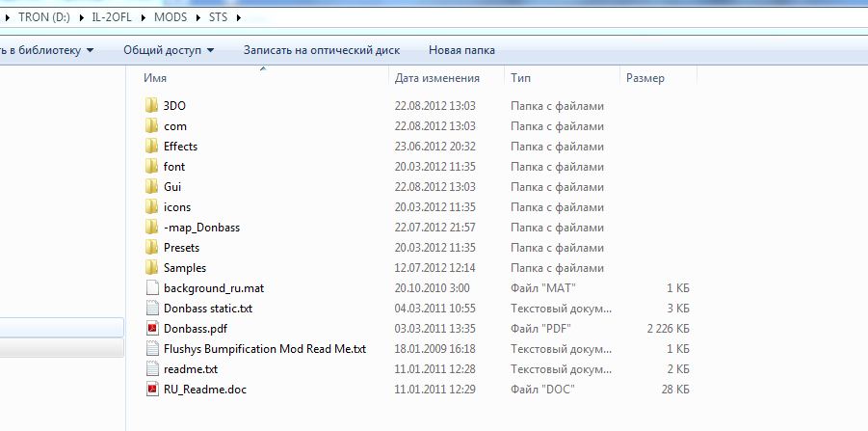The height and width of the screenshot is (431, 868).
Task: Select the icons folder name
Action: (177, 207)
